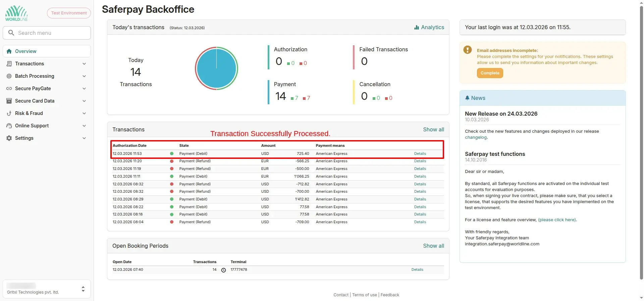Screen dimensions: 644x301
Task: Click the Secure PayGate link icon
Action: click(9, 88)
